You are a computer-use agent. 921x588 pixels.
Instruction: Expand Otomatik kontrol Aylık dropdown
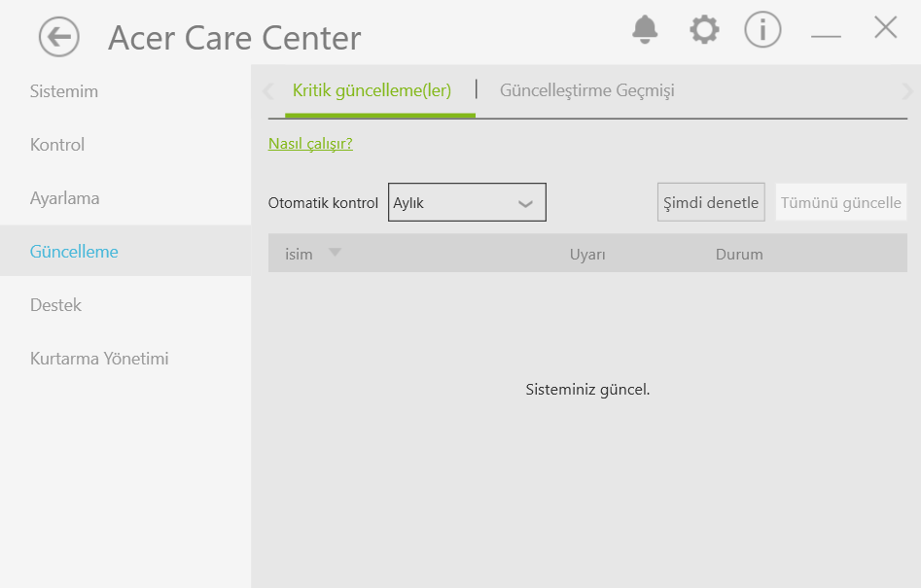(467, 202)
